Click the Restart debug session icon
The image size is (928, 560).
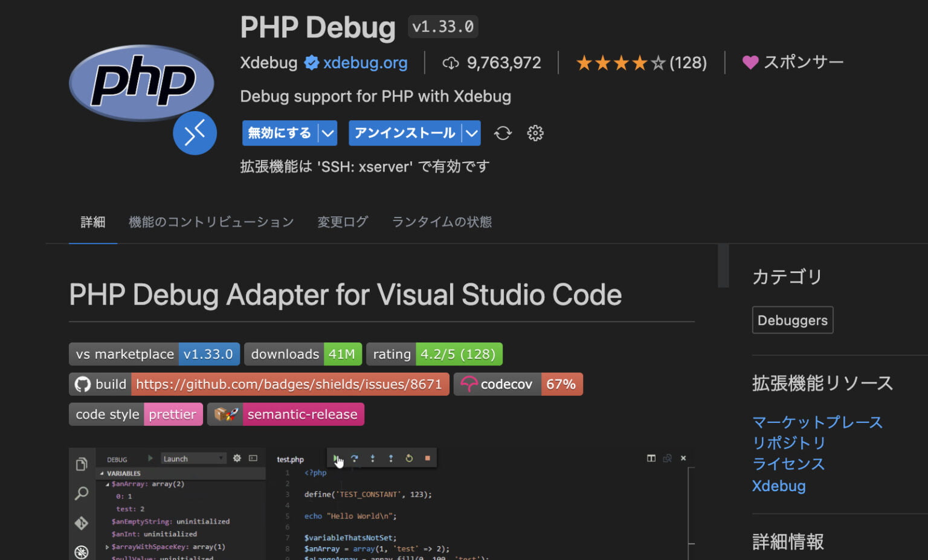[x=409, y=459]
